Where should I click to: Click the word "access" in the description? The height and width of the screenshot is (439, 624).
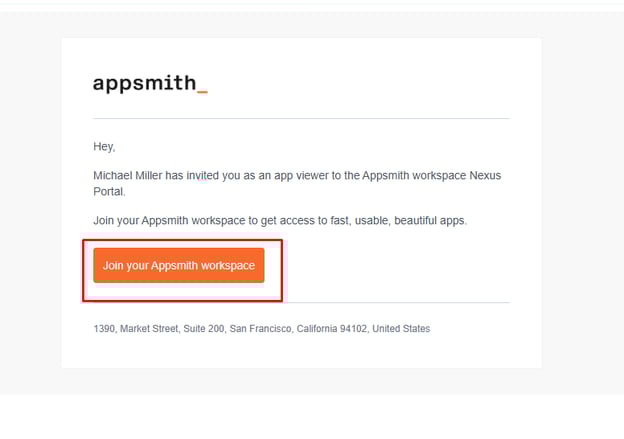click(x=302, y=220)
